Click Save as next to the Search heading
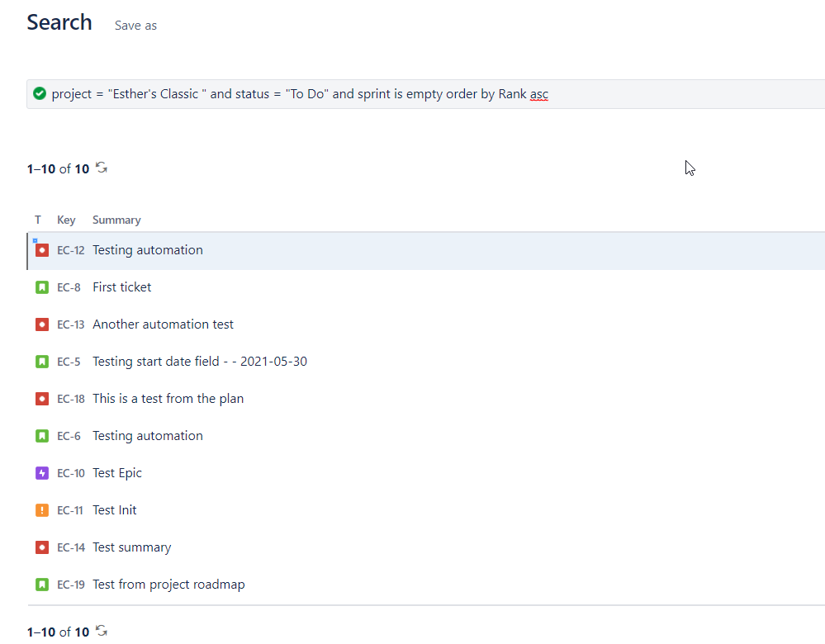Screen dimensions: 825x644 [x=135, y=25]
